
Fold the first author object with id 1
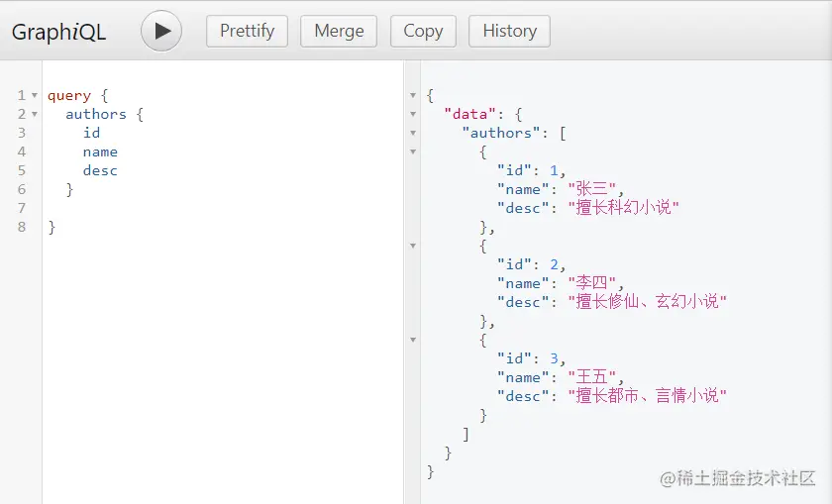413,152
